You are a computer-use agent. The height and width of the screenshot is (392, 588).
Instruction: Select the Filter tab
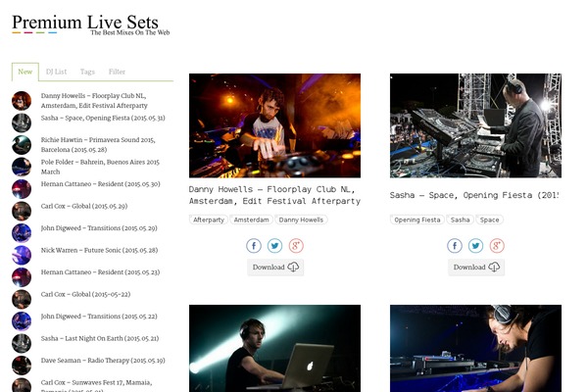pyautogui.click(x=117, y=72)
